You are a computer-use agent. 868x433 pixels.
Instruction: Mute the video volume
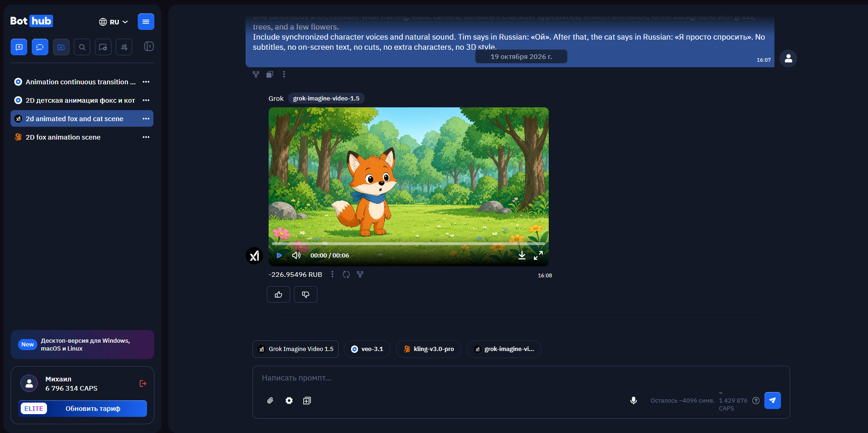(x=296, y=255)
